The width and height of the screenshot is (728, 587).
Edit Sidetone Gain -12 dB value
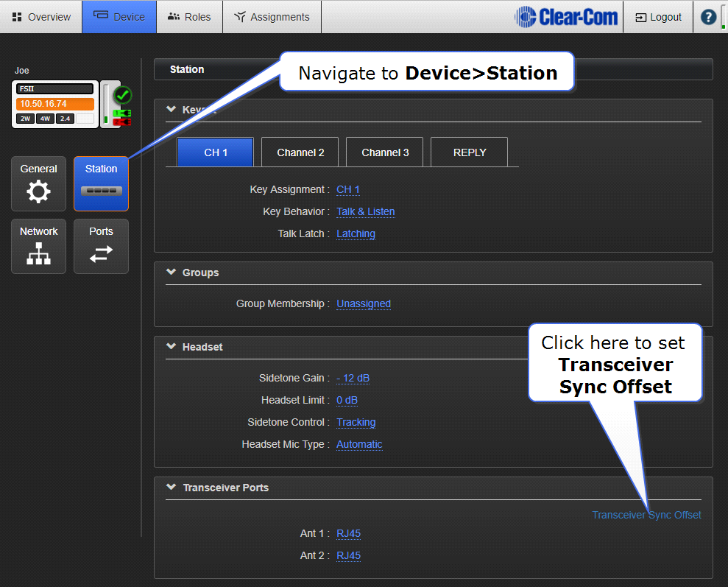coord(353,378)
